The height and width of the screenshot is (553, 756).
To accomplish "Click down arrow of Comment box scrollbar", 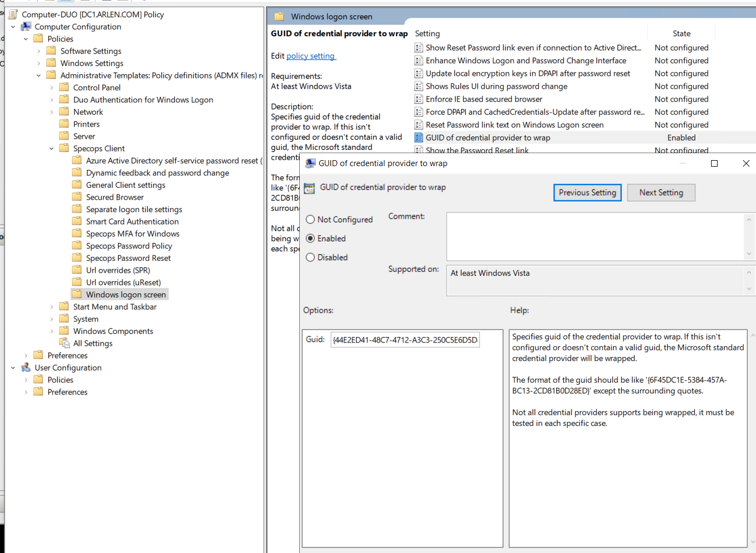I will coord(749,254).
